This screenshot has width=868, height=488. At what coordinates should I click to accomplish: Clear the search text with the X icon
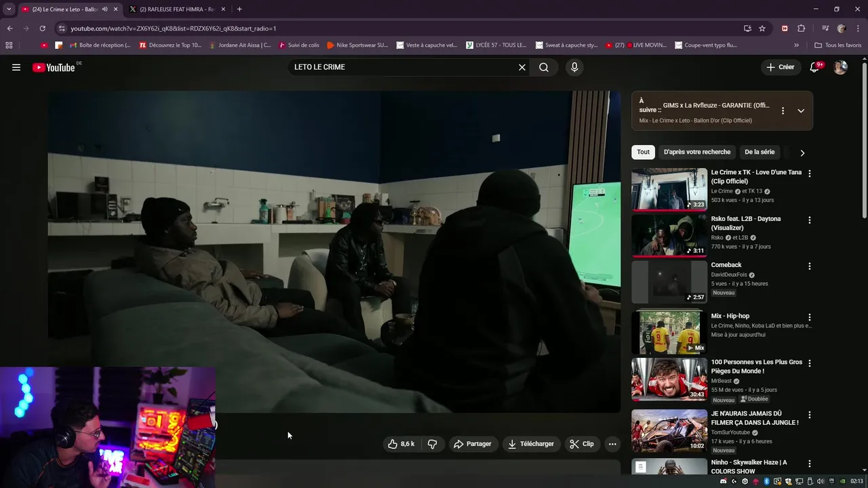(x=522, y=67)
